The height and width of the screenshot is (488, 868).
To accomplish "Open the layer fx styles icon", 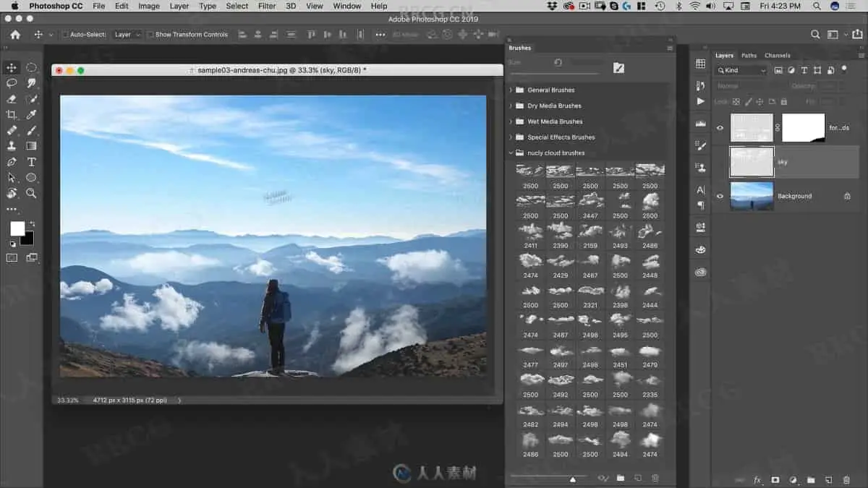I will click(x=757, y=480).
